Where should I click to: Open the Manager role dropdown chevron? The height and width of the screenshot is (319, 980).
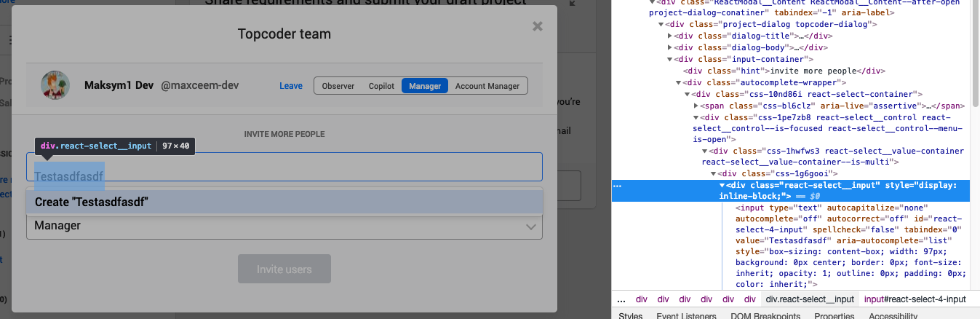(x=530, y=227)
